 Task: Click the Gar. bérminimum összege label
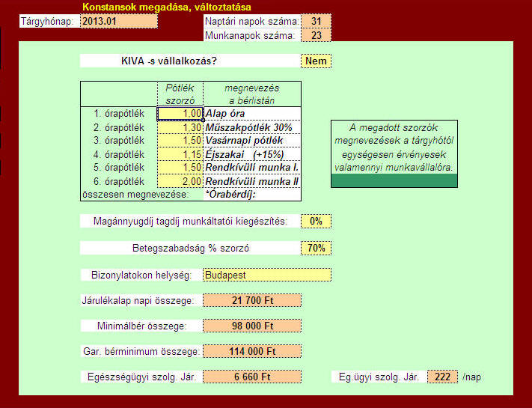[x=141, y=351]
